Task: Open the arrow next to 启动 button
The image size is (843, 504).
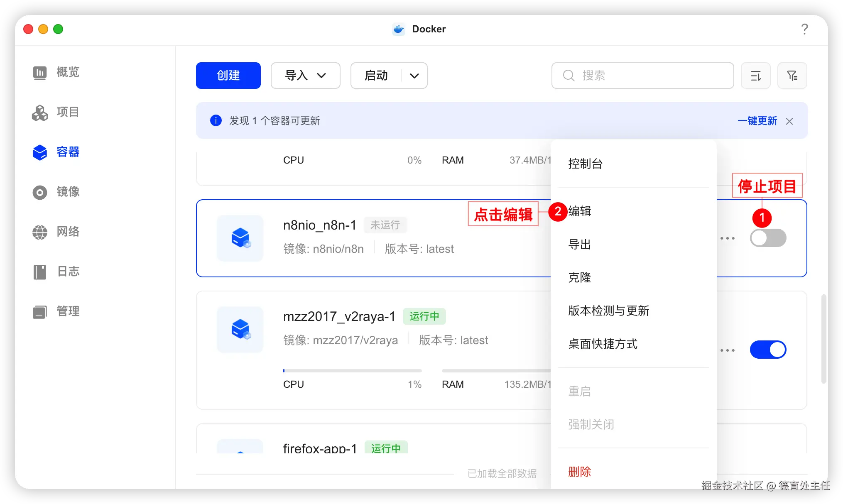Action: point(414,76)
